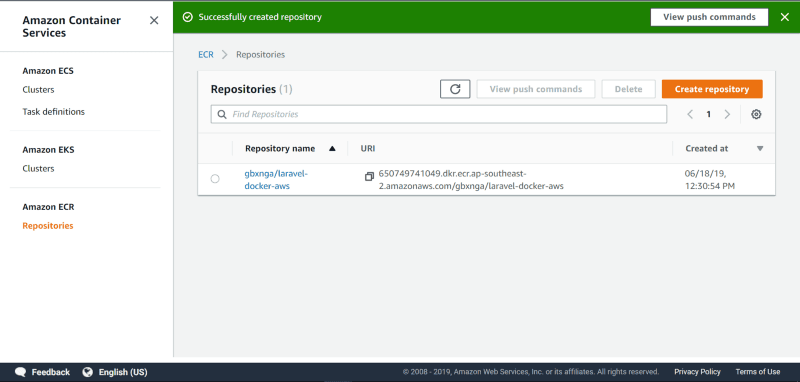
Task: Click the Amazon ECS section heading
Action: [x=48, y=71]
